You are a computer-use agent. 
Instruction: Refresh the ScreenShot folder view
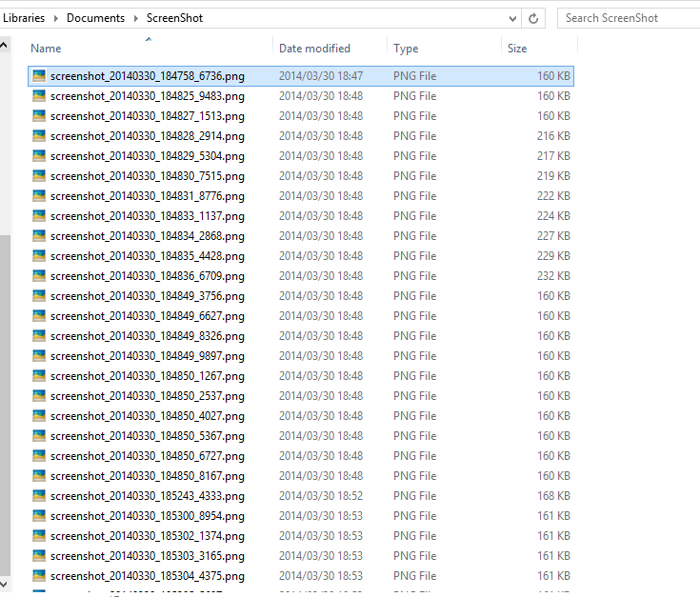(533, 18)
